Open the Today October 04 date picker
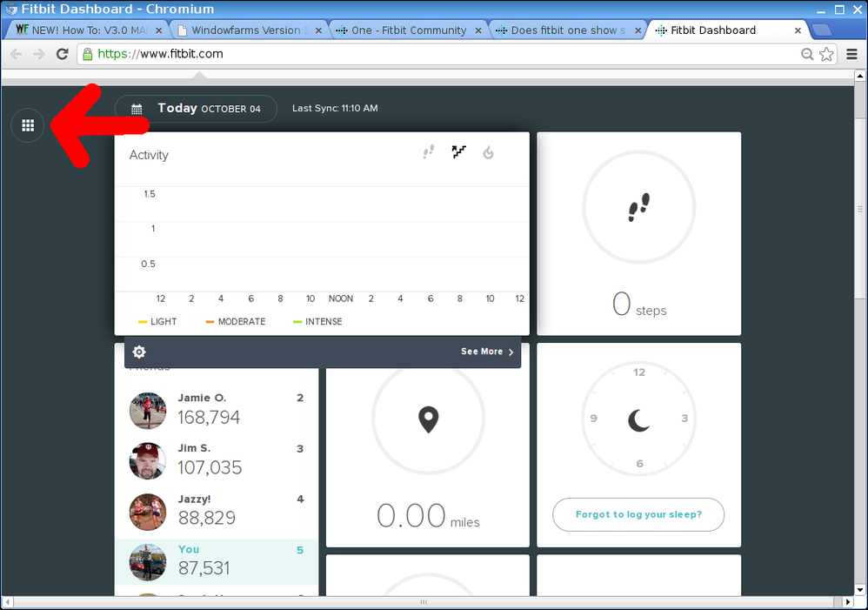The image size is (868, 610). coord(196,109)
